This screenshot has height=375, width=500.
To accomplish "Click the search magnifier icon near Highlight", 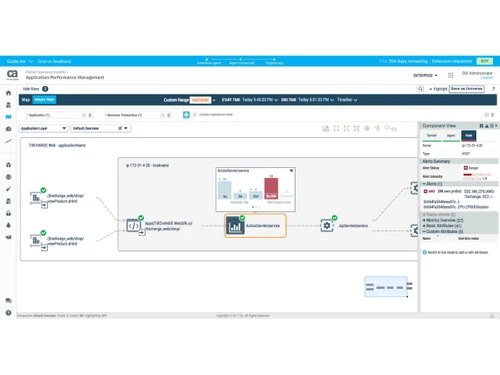I will (420, 89).
